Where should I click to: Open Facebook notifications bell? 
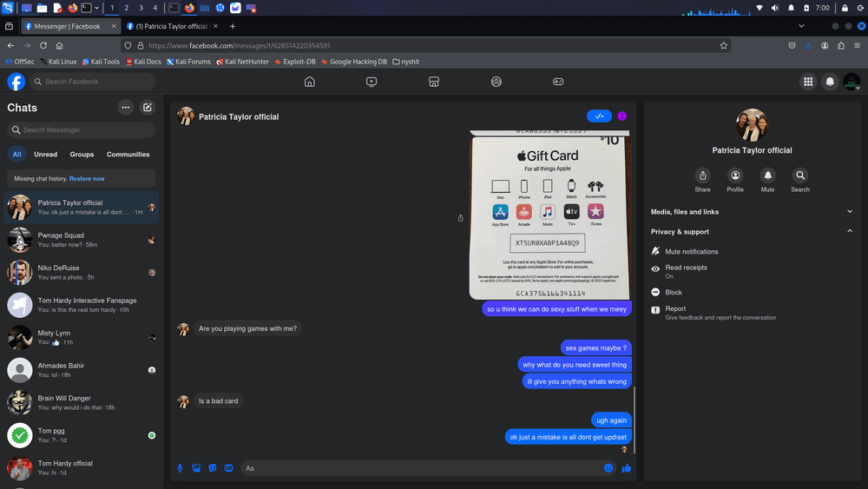coord(830,82)
